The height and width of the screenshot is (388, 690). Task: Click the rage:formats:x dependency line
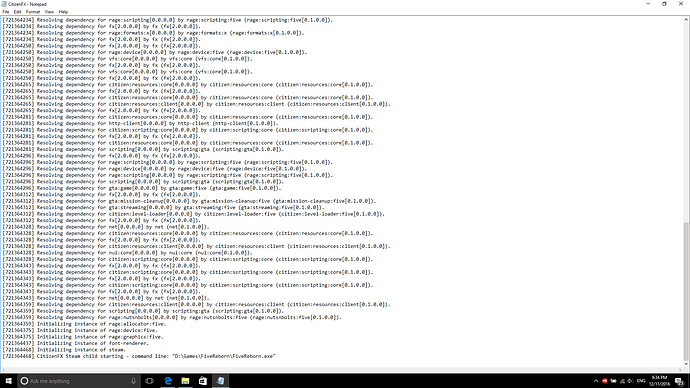click(x=154, y=33)
